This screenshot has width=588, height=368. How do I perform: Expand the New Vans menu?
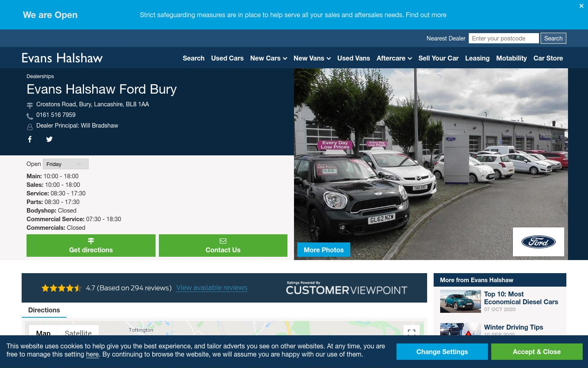coord(312,58)
